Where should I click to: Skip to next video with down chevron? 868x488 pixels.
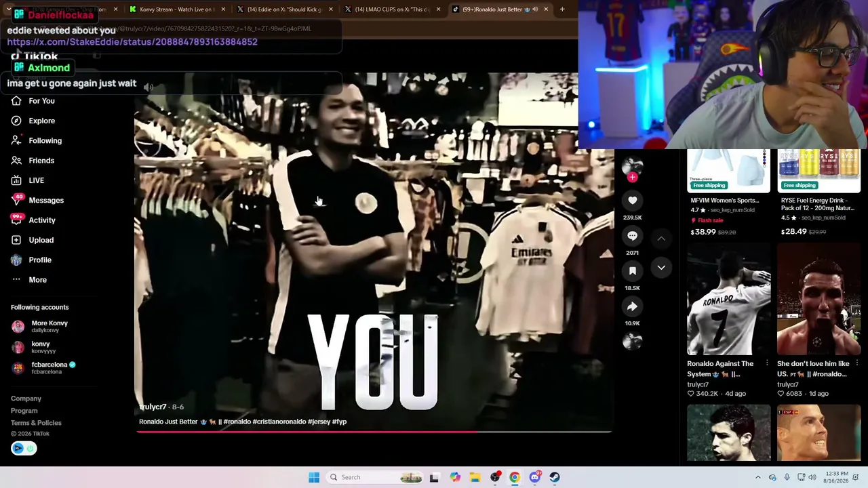[661, 268]
